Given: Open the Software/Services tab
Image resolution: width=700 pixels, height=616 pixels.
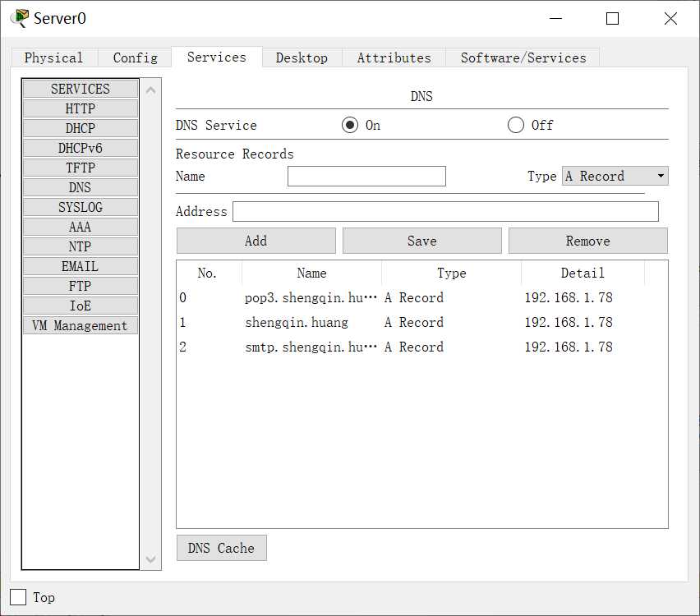Looking at the screenshot, I should click(x=523, y=57).
